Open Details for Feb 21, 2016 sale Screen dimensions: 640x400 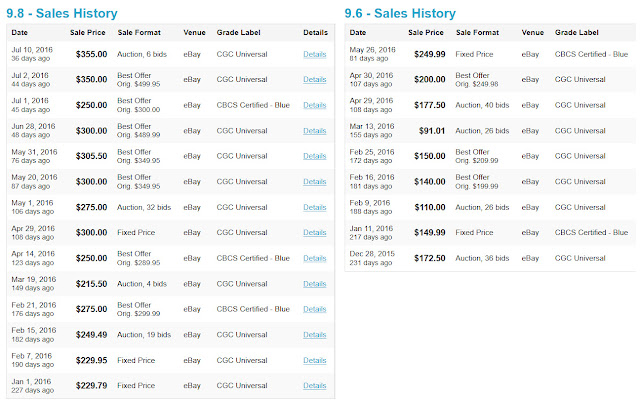[315, 309]
